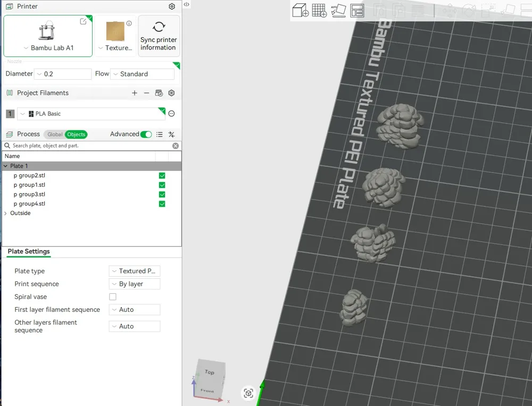Viewport: 532px width, 406px height.
Task: Open the Print sequence dropdown
Action: [135, 284]
